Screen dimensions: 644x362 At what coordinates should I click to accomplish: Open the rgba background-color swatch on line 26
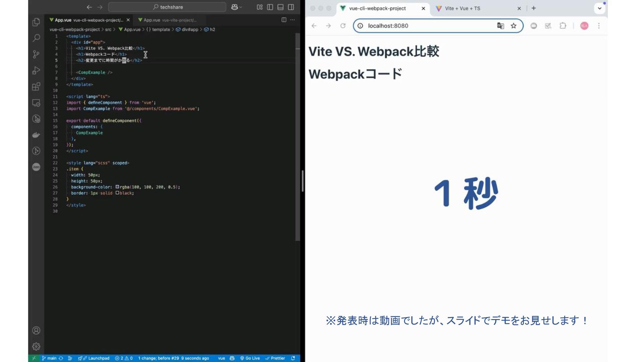click(x=117, y=187)
